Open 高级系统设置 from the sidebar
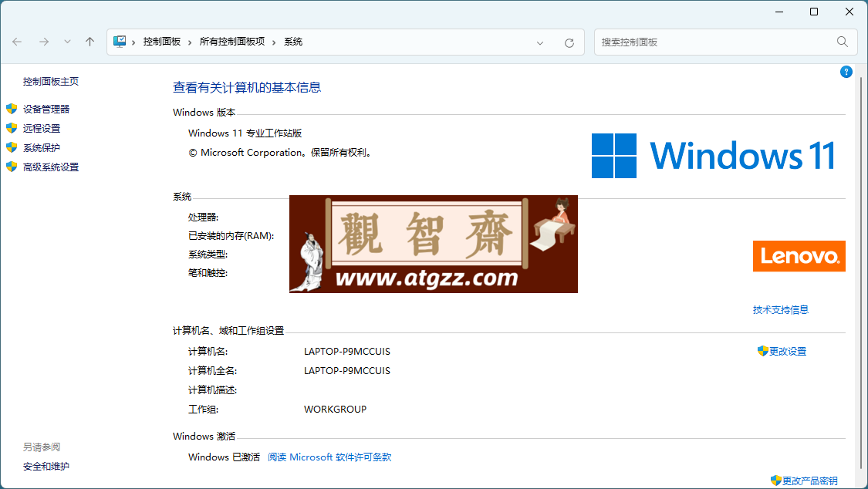Image resolution: width=868 pixels, height=489 pixels. [x=50, y=167]
